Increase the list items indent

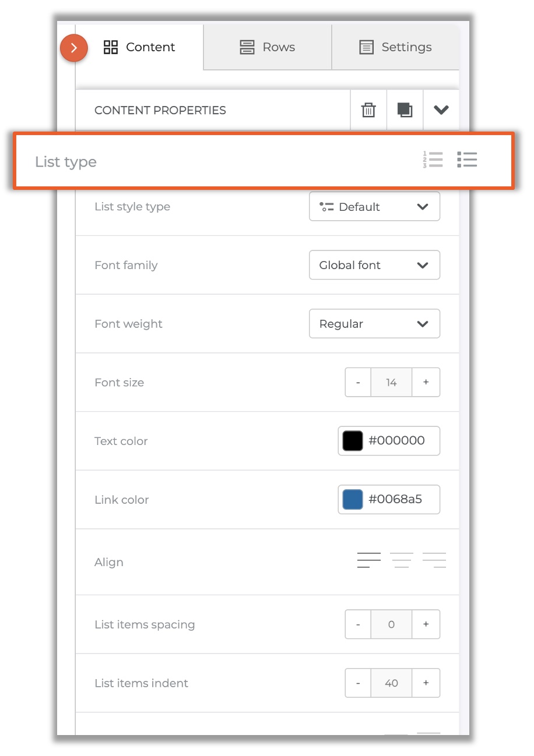[426, 683]
